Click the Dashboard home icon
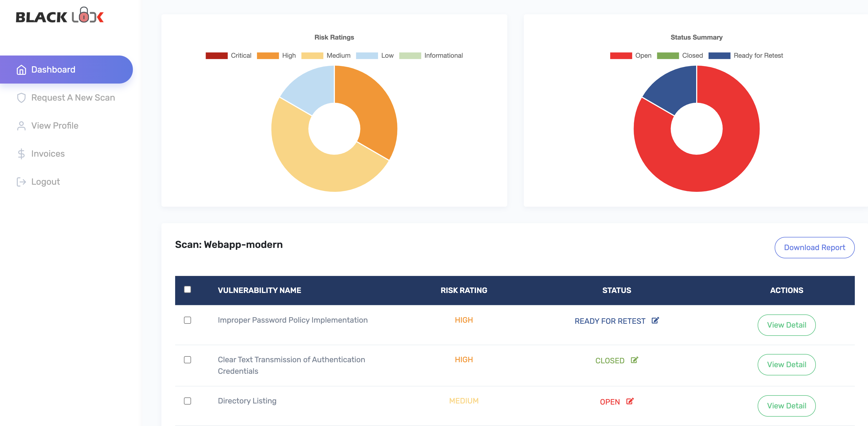The image size is (868, 426). point(21,70)
